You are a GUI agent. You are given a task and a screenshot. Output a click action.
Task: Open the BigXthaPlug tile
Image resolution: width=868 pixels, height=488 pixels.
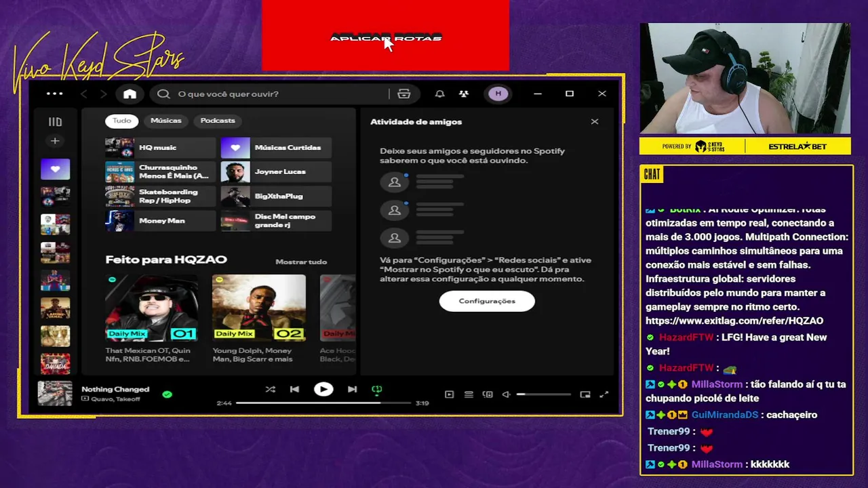(x=276, y=197)
